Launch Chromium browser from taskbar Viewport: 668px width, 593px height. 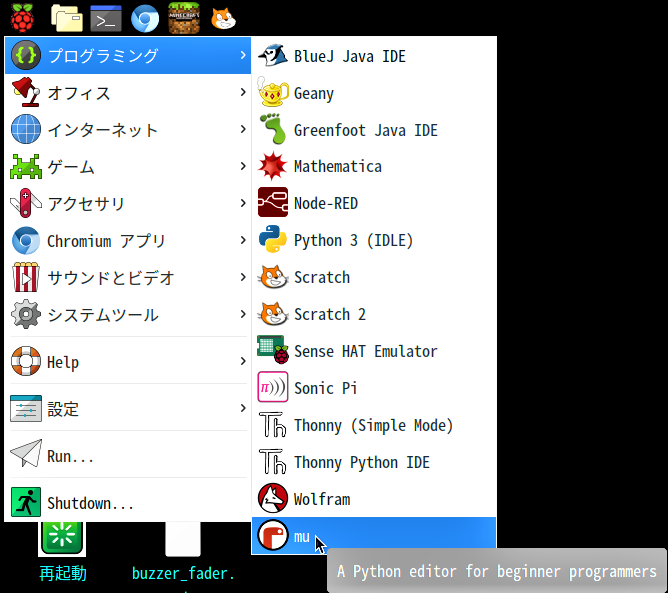[x=145, y=18]
